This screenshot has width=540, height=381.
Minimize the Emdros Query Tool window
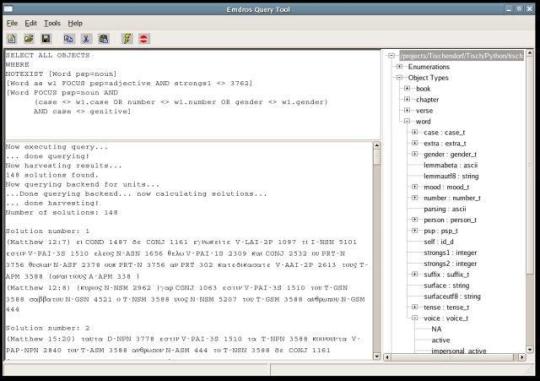[509, 9]
